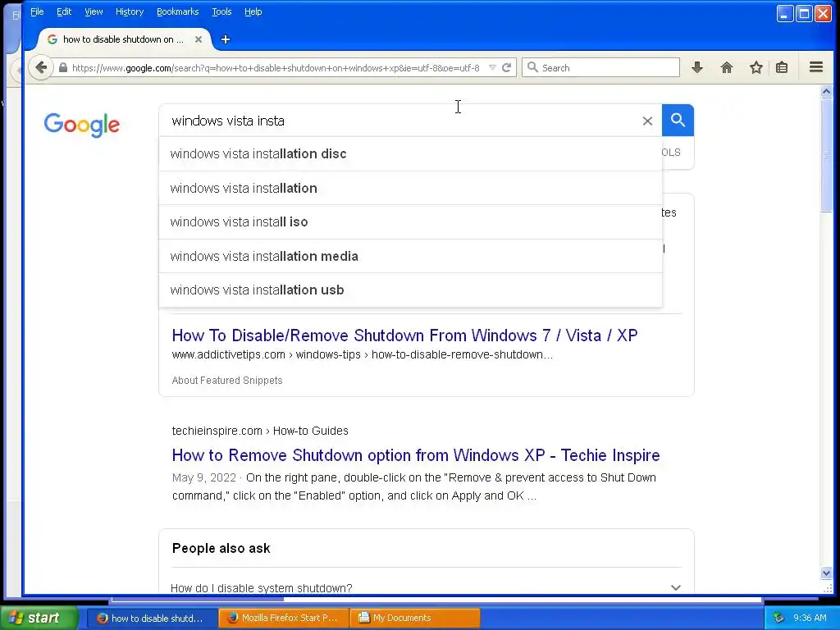Select the 'how to disable shutdown on' tab
The image size is (840, 630).
tap(123, 39)
